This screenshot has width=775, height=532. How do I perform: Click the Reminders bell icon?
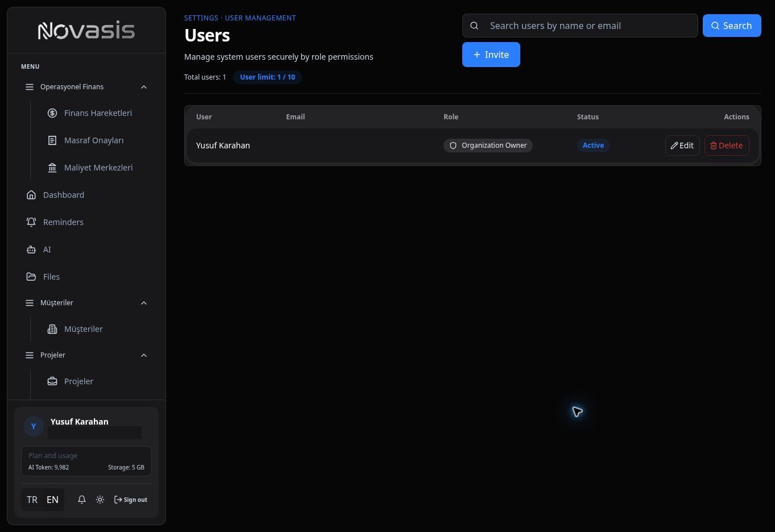31,222
